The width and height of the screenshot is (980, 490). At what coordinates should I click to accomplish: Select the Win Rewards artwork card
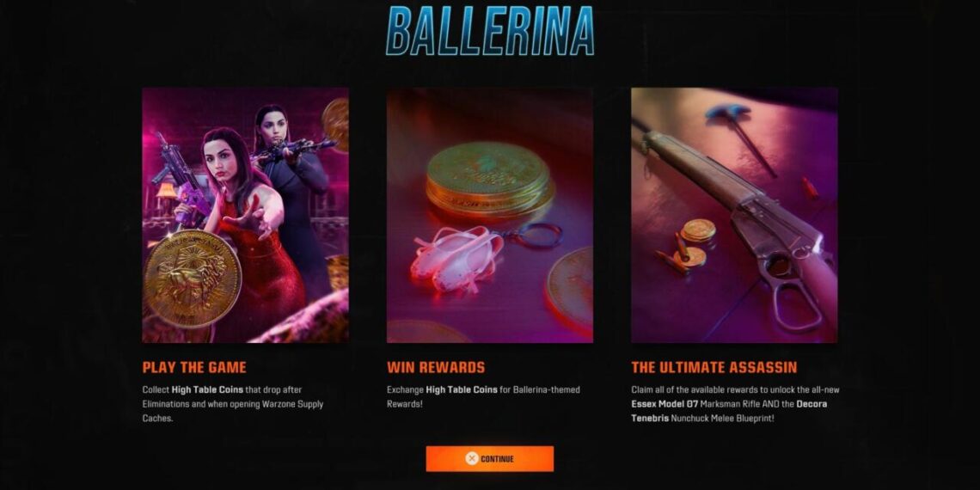(x=489, y=215)
